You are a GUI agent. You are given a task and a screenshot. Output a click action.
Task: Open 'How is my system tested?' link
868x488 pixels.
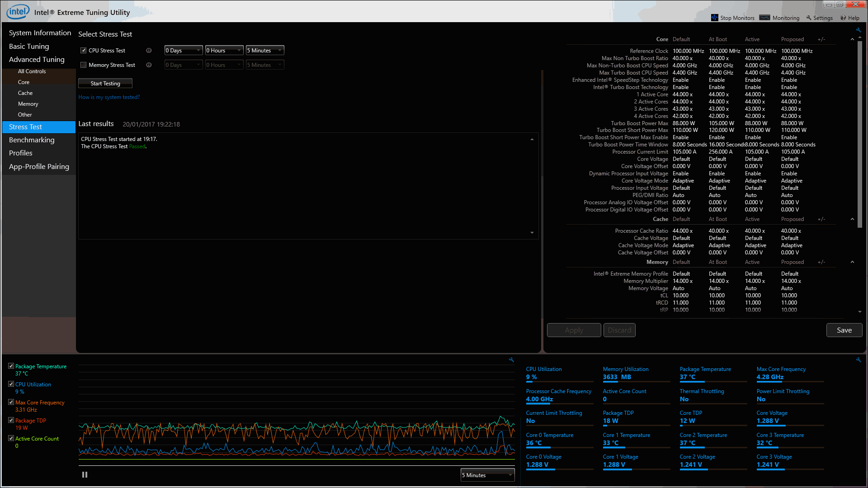coord(109,97)
